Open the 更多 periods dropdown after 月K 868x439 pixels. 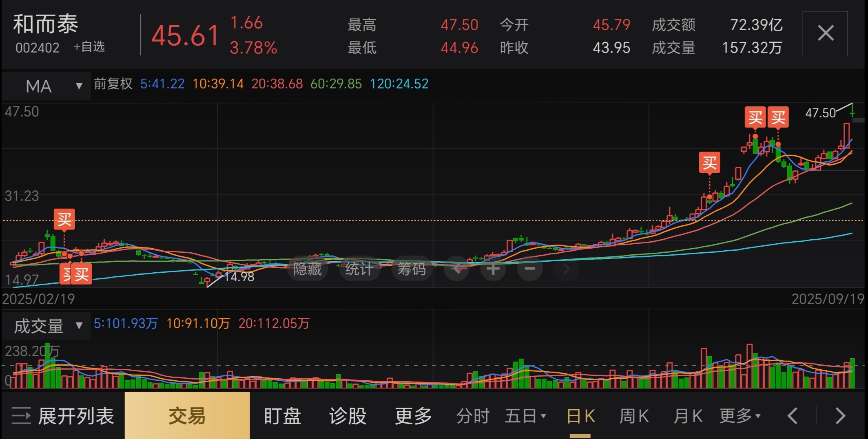[x=740, y=416]
